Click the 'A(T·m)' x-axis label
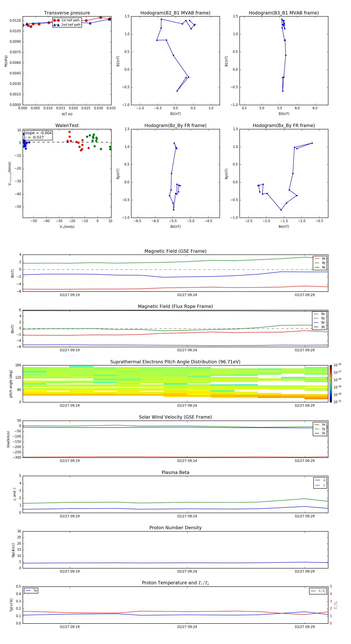The image size is (351, 644). click(67, 114)
